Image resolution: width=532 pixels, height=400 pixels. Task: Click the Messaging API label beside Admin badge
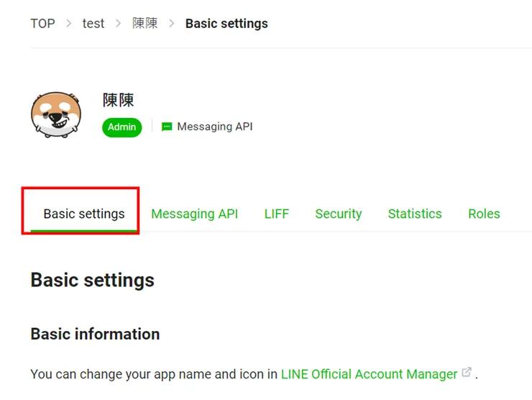pyautogui.click(x=215, y=127)
